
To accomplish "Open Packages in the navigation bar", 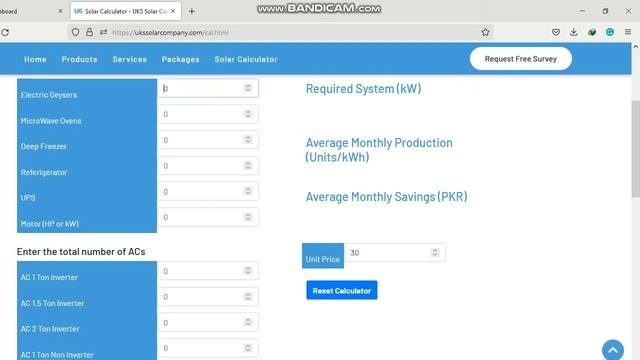I will point(180,59).
